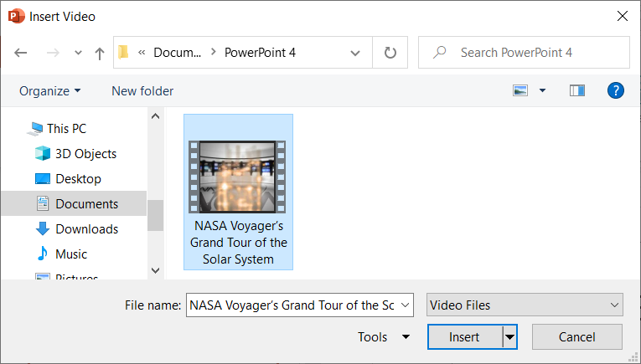The image size is (641, 364).
Task: Open the Tools menu
Action: [384, 337]
